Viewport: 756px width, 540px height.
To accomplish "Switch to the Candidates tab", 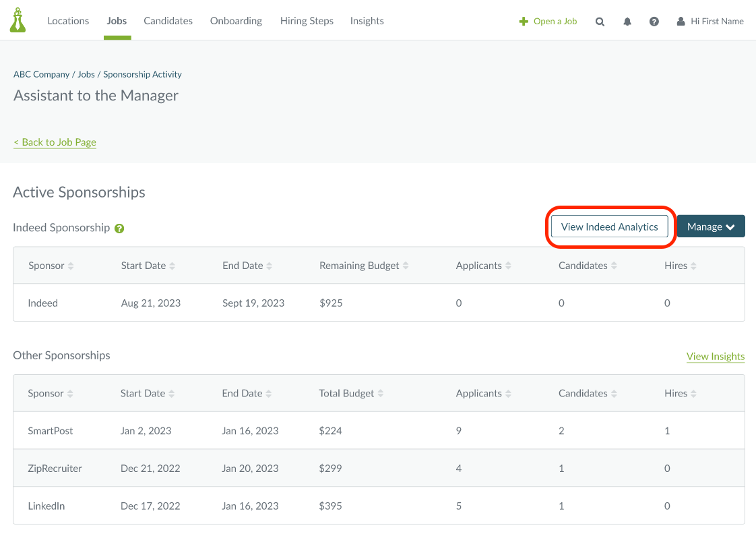I will click(x=168, y=21).
